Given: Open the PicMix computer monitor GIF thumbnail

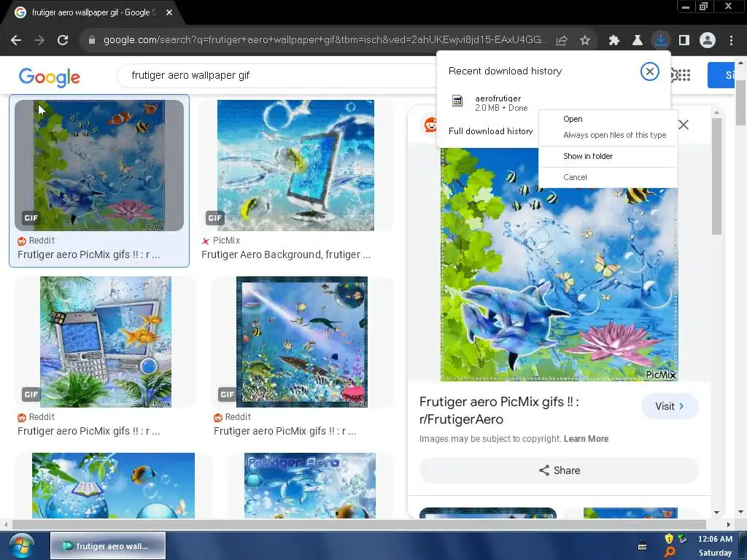Looking at the screenshot, I should tap(295, 166).
